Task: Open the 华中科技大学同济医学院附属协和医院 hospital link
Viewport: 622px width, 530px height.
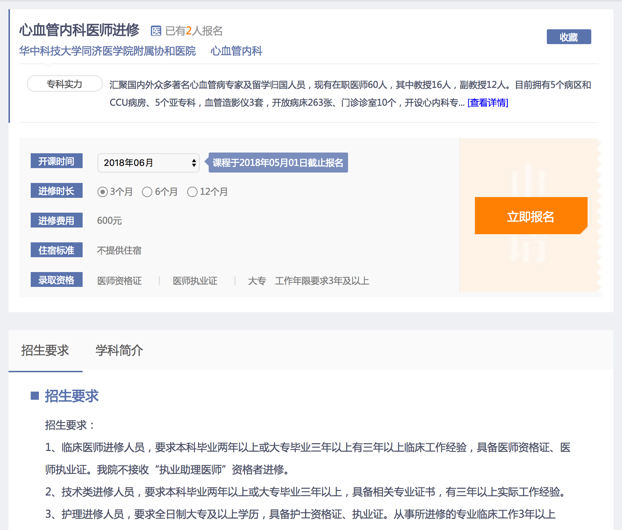Action: 107,50
